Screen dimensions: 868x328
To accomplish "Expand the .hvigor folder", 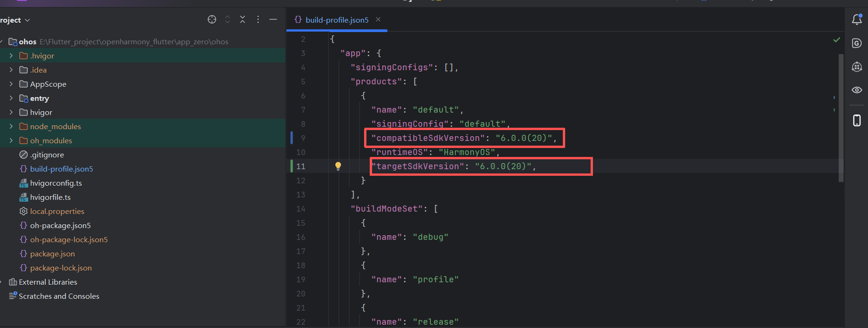I will pos(11,56).
